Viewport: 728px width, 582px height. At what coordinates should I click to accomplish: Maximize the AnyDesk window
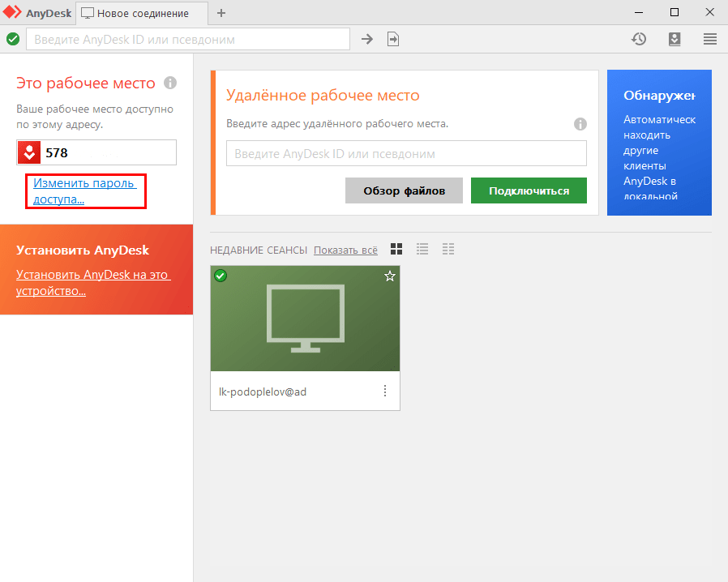tap(674, 12)
